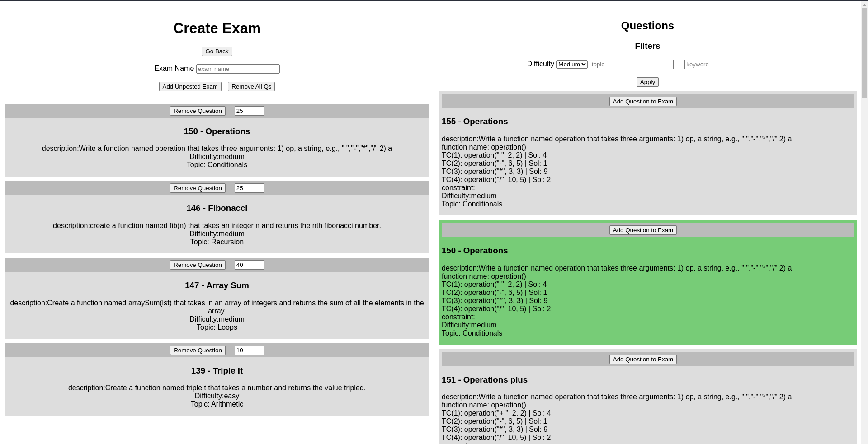The image size is (868, 444).
Task: Open the Difficulty dropdown
Action: (x=571, y=65)
